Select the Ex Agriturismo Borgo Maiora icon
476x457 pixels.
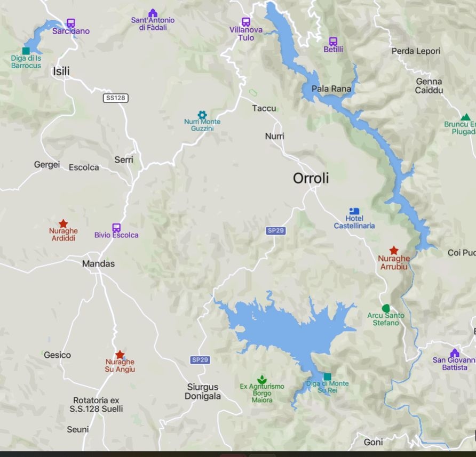coord(262,379)
